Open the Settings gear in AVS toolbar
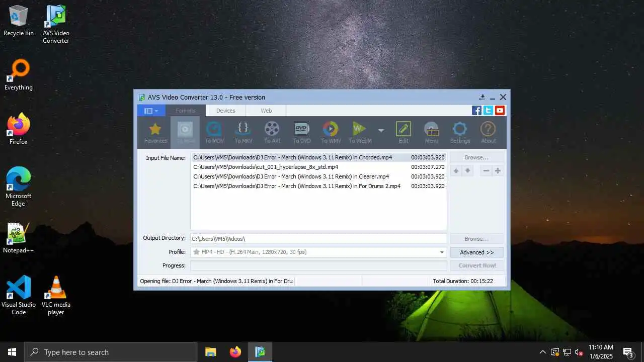This screenshot has height=362, width=644. (x=460, y=133)
